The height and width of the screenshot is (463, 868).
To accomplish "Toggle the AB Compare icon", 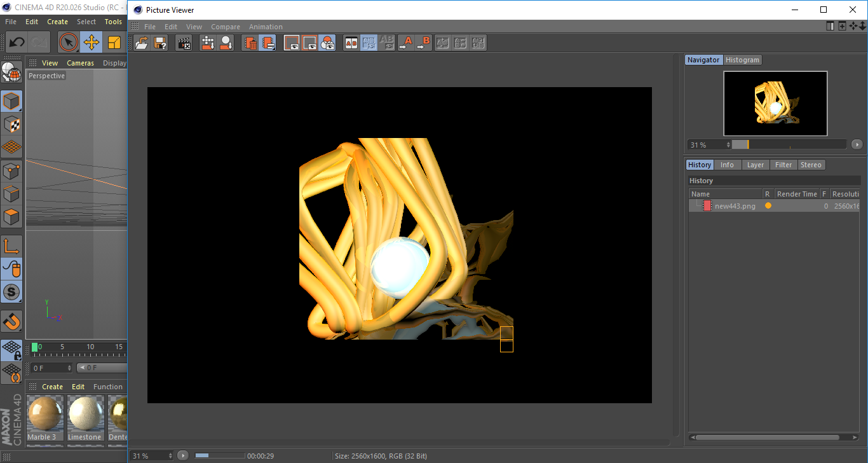I will [x=351, y=43].
